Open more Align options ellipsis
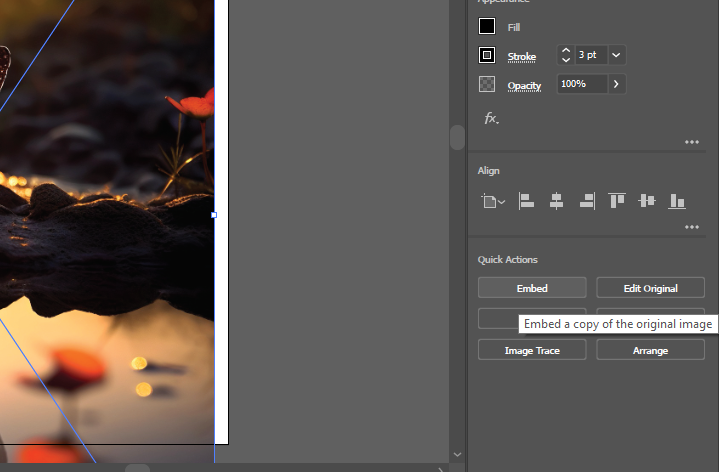Image resolution: width=719 pixels, height=472 pixels. (x=691, y=227)
